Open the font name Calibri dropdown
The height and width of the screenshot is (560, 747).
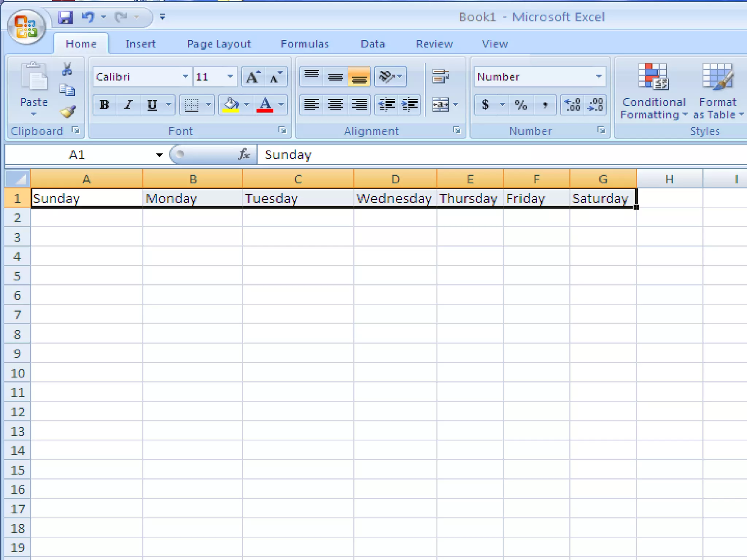[x=185, y=77]
